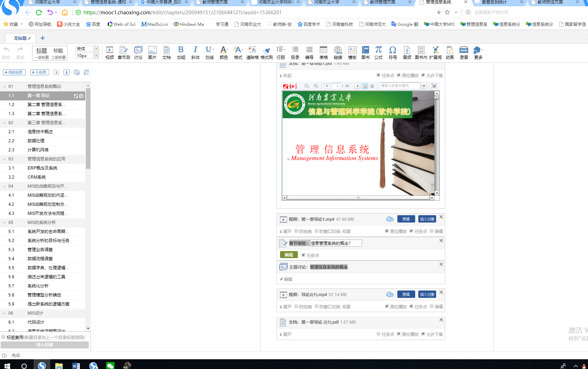Insert a 公式 formula via the pi icon
This screenshot has height=369, width=588.
[378, 53]
